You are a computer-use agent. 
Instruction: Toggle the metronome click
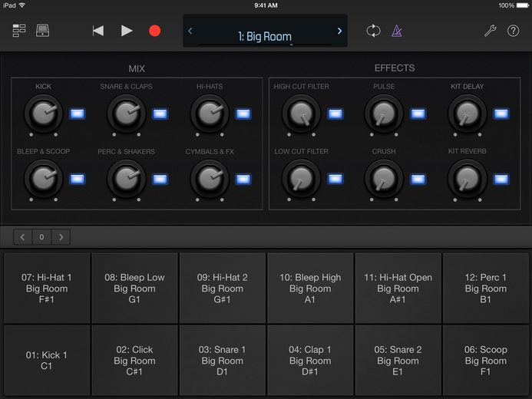397,31
